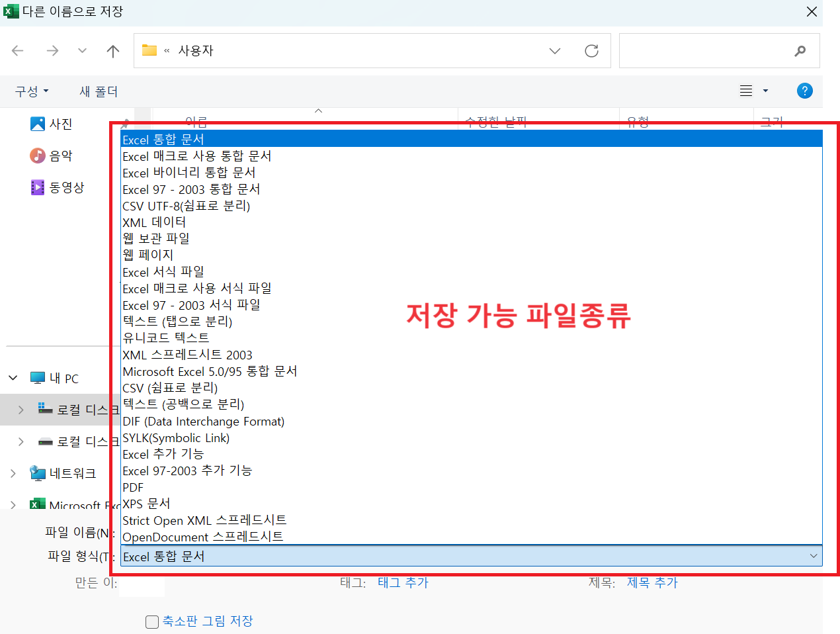Open the recent locations chevron
Image resolution: width=840 pixels, height=634 pixels.
pyautogui.click(x=82, y=50)
